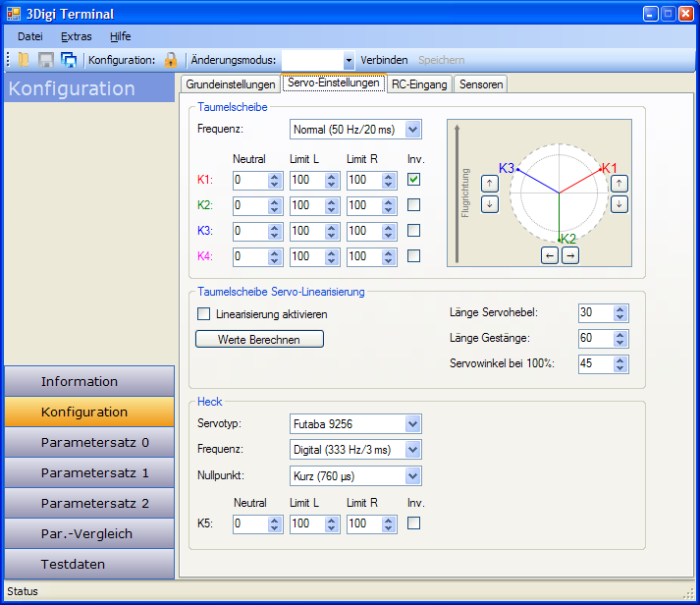Viewport: 700px width, 605px height.
Task: Click the K5 Limit R spinner arrows
Action: tap(389, 523)
